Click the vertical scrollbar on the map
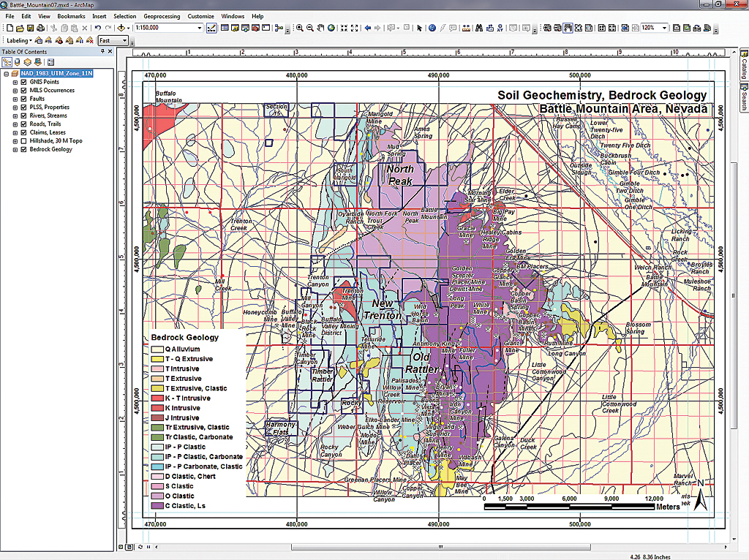The height and width of the screenshot is (560, 749). point(734,296)
